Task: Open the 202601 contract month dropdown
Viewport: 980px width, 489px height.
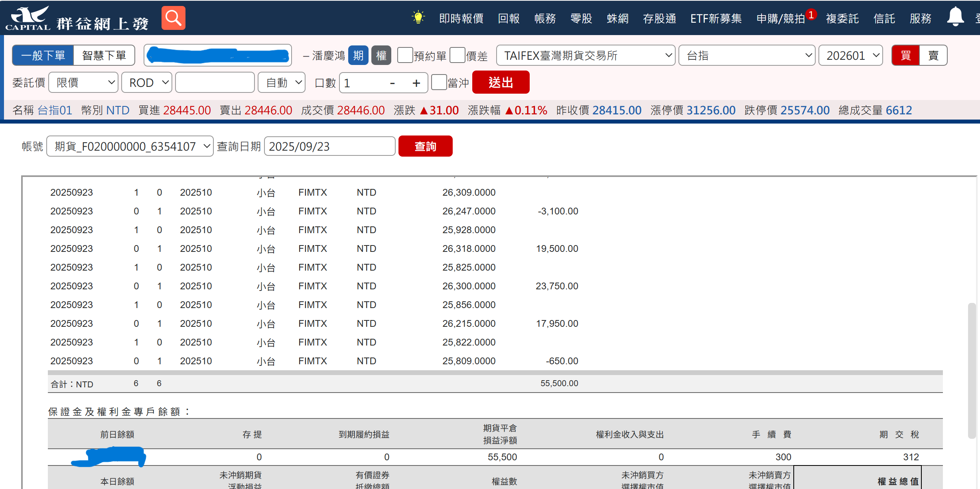Action: (851, 55)
